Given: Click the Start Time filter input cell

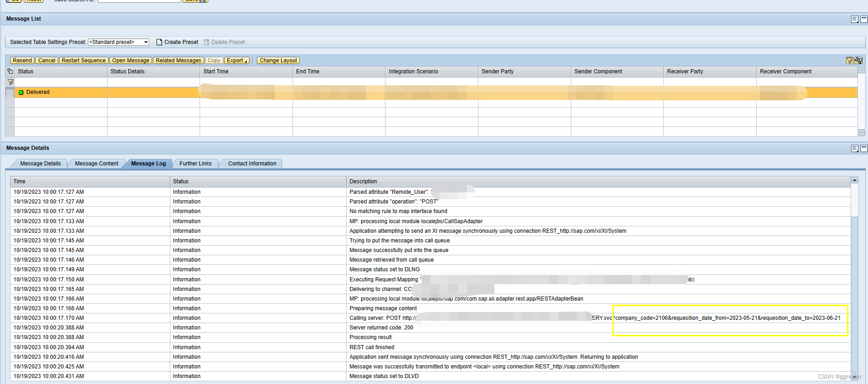Looking at the screenshot, I should pos(246,82).
